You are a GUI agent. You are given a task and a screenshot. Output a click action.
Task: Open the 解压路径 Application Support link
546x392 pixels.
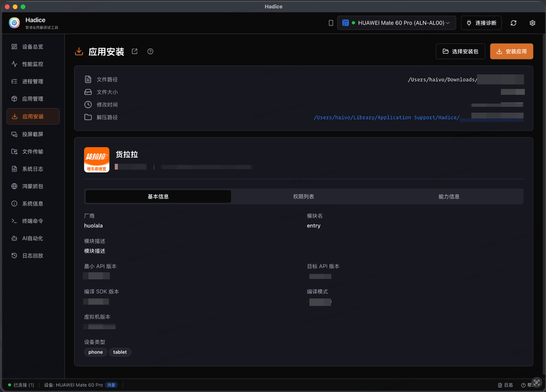click(387, 118)
